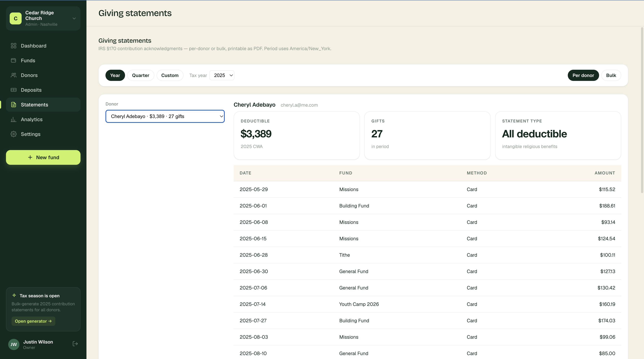Click the logout icon beside Justin Wilson
The image size is (644, 359).
coord(75,344)
